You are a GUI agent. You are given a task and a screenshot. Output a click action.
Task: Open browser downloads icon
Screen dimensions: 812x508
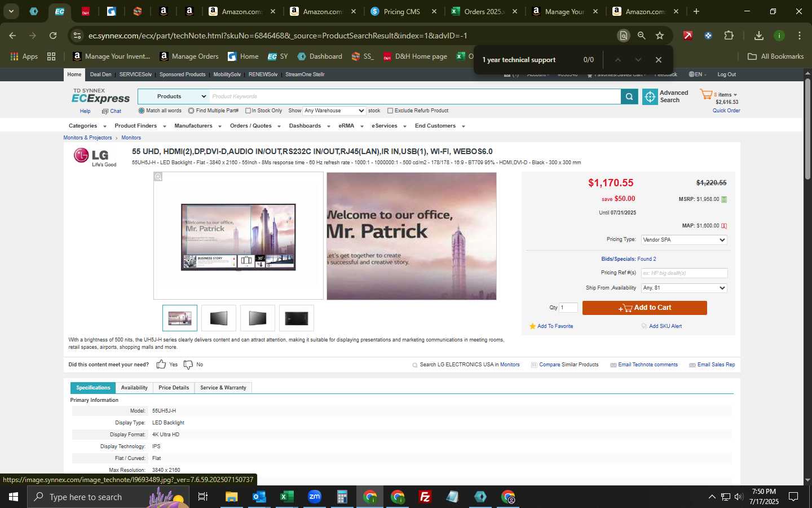[759, 36]
